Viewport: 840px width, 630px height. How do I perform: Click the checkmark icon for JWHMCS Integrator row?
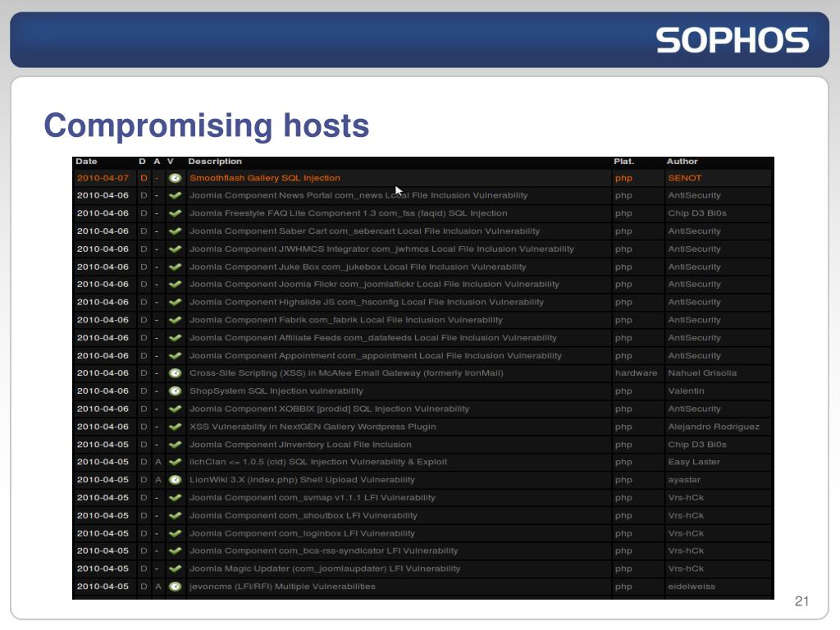(x=176, y=249)
